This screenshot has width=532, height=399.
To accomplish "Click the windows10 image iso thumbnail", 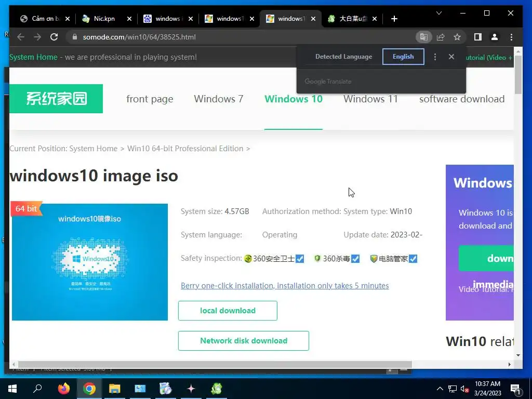I will (89, 262).
